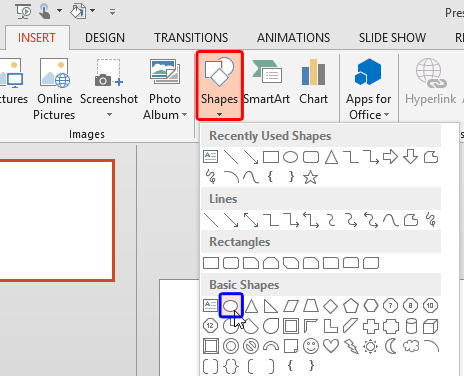Select Snip Single Corner Rectangle

tap(251, 263)
